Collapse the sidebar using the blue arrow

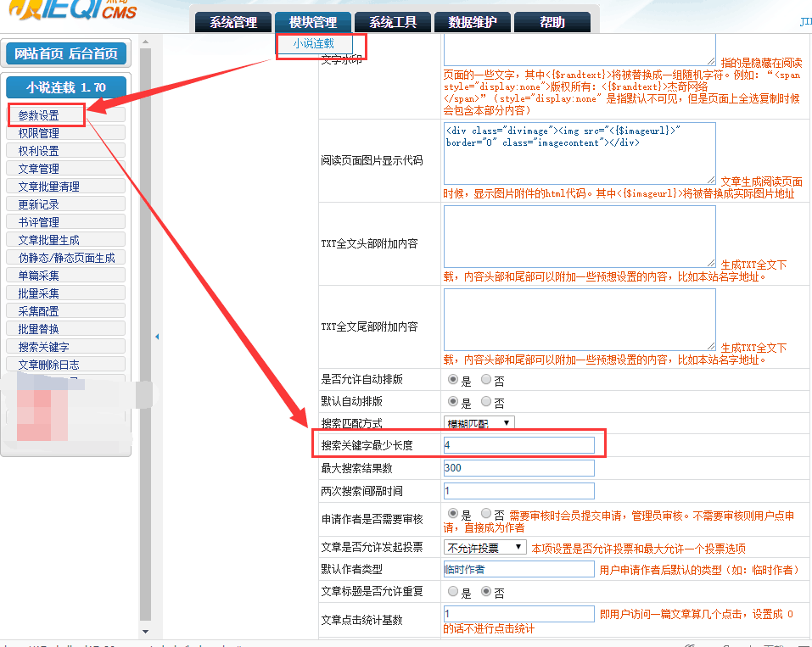click(157, 337)
